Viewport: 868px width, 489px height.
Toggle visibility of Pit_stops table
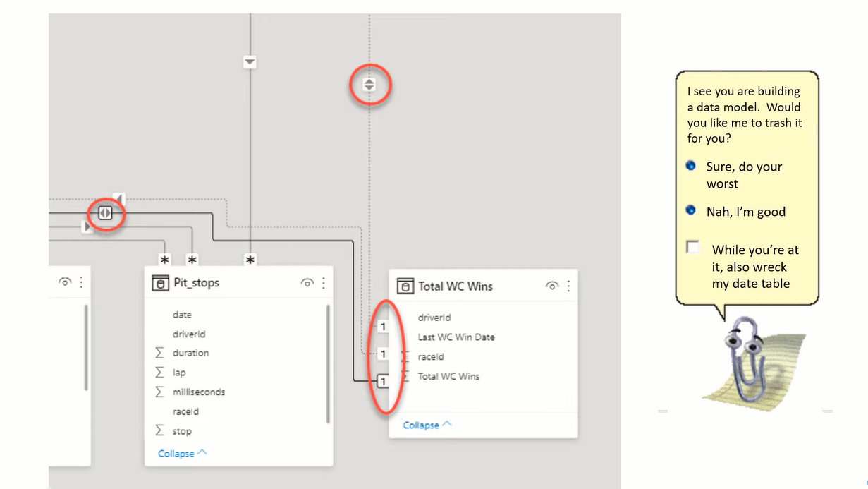tap(307, 283)
